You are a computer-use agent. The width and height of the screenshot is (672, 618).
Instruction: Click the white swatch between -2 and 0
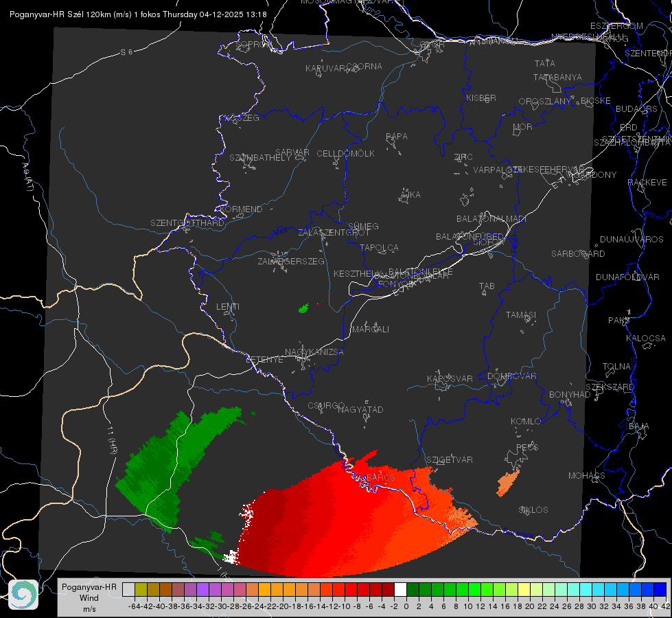(x=400, y=589)
